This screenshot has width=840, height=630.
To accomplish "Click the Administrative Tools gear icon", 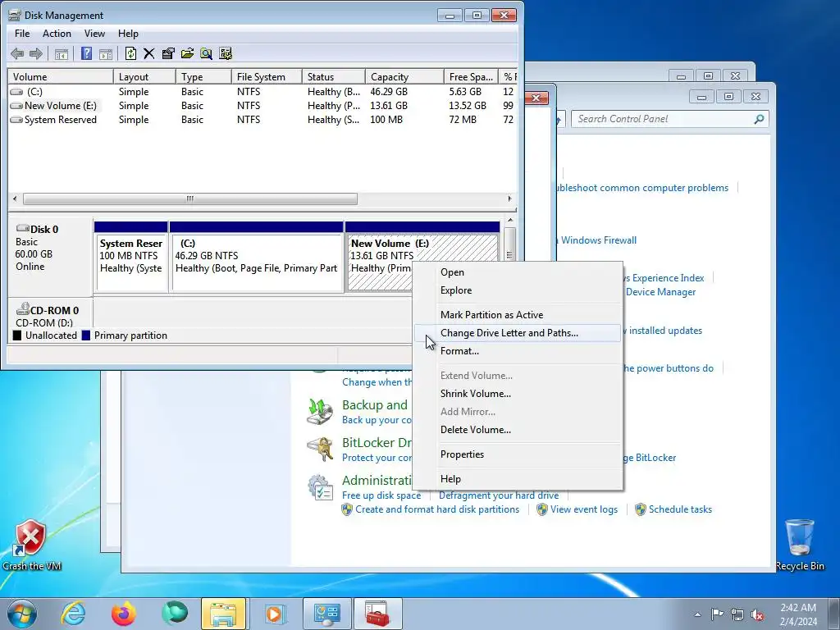I will tap(321, 487).
